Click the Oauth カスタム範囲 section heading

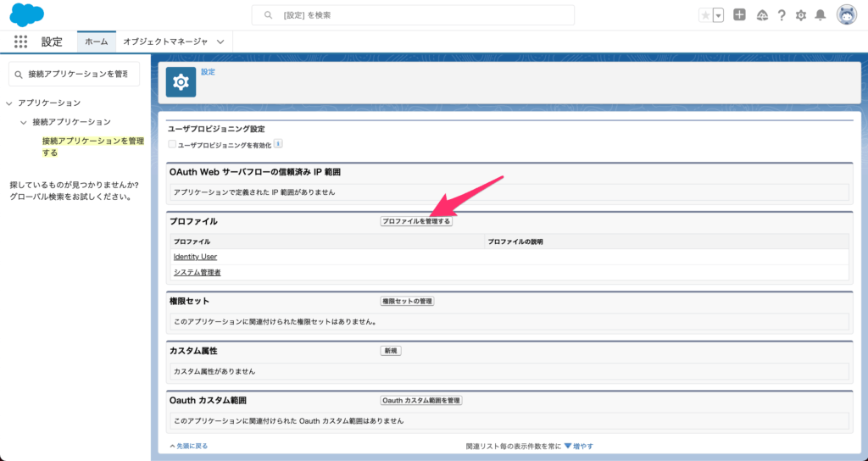pos(208,400)
